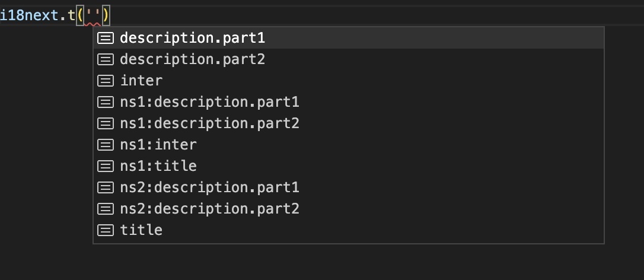Choose description.part2 from the suggestions

click(x=192, y=59)
